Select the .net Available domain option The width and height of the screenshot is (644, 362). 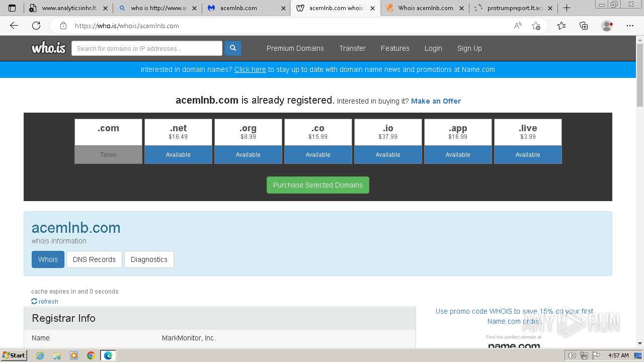coord(178,155)
